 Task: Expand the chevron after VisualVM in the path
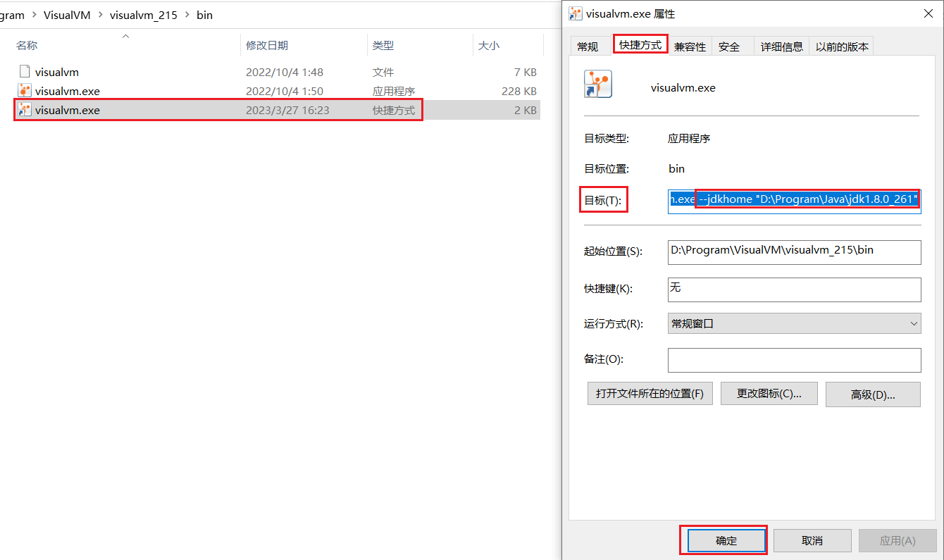[x=100, y=15]
